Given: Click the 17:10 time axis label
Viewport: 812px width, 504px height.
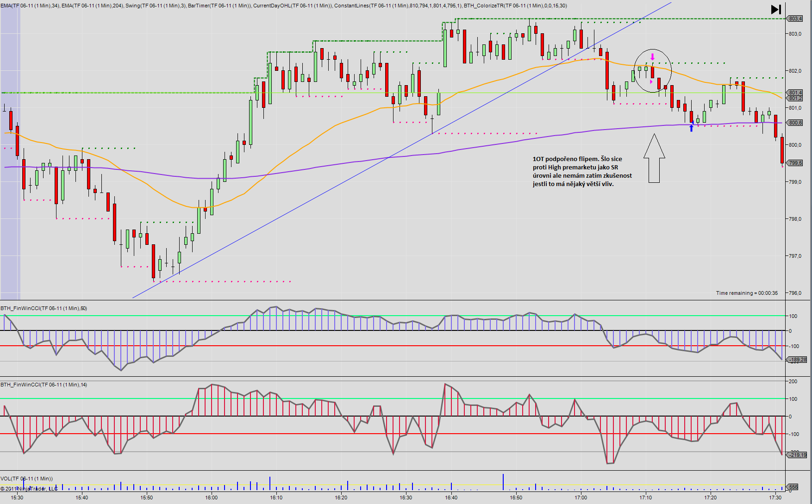Looking at the screenshot, I should click(646, 498).
